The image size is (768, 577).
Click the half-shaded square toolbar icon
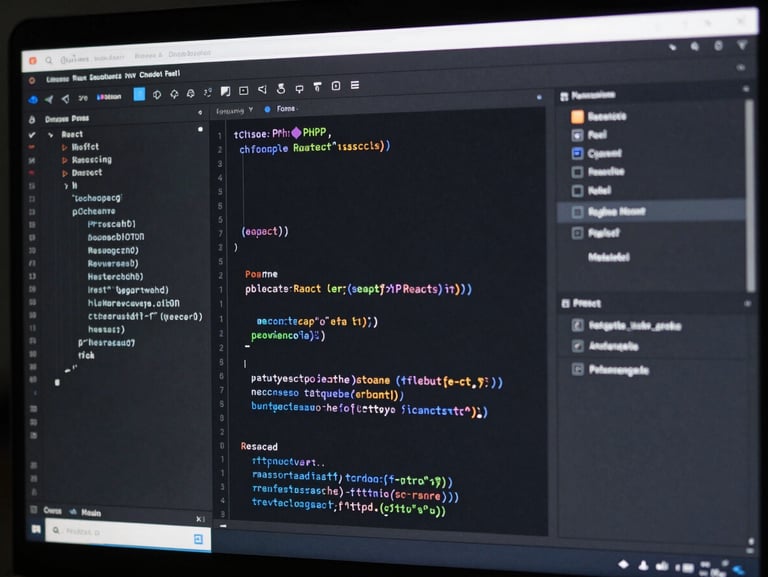(225, 91)
